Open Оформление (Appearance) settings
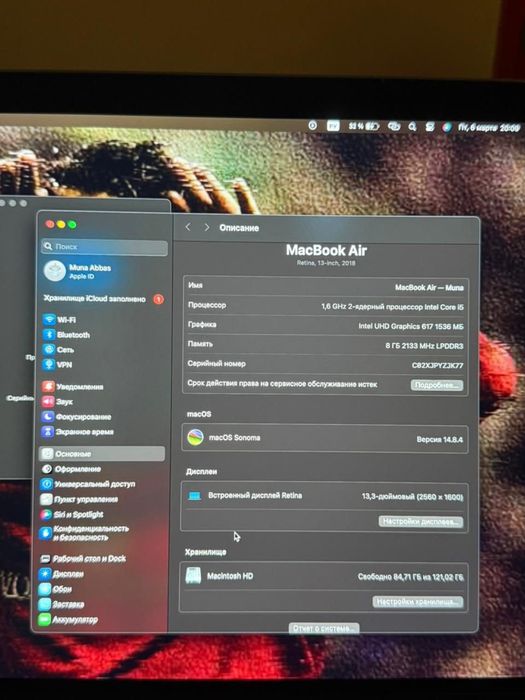 click(x=71, y=469)
